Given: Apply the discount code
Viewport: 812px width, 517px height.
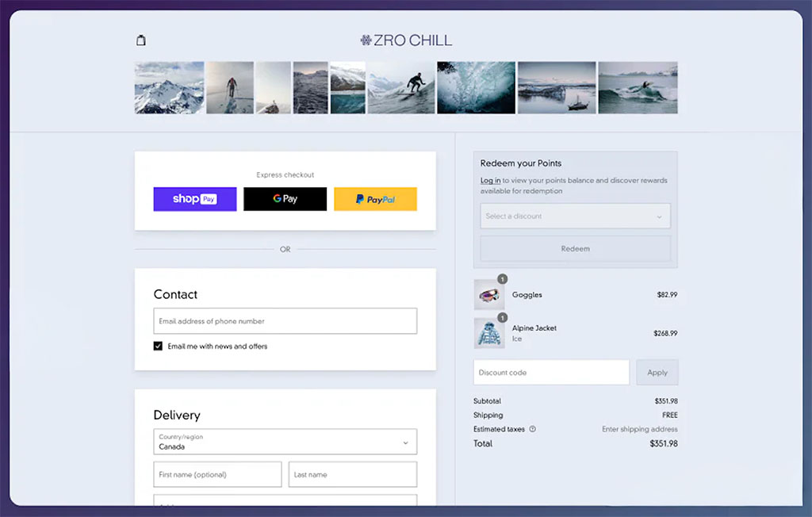Looking at the screenshot, I should pyautogui.click(x=657, y=372).
